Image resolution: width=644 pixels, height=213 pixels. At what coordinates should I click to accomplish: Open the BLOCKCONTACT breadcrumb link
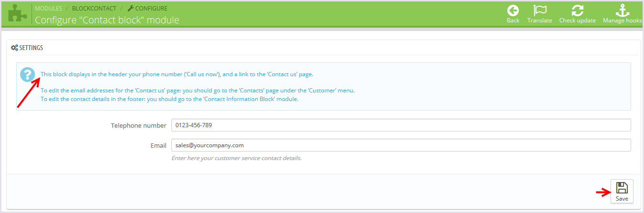click(94, 9)
